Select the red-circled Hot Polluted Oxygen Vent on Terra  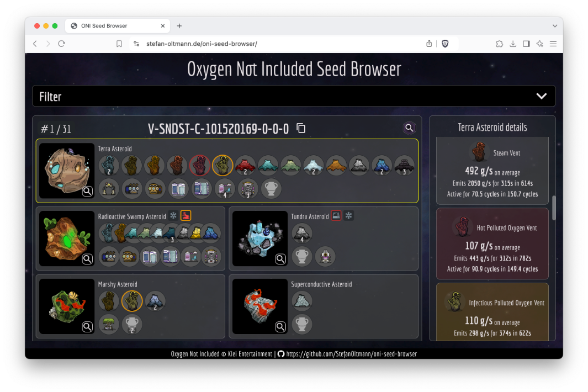[x=199, y=165]
